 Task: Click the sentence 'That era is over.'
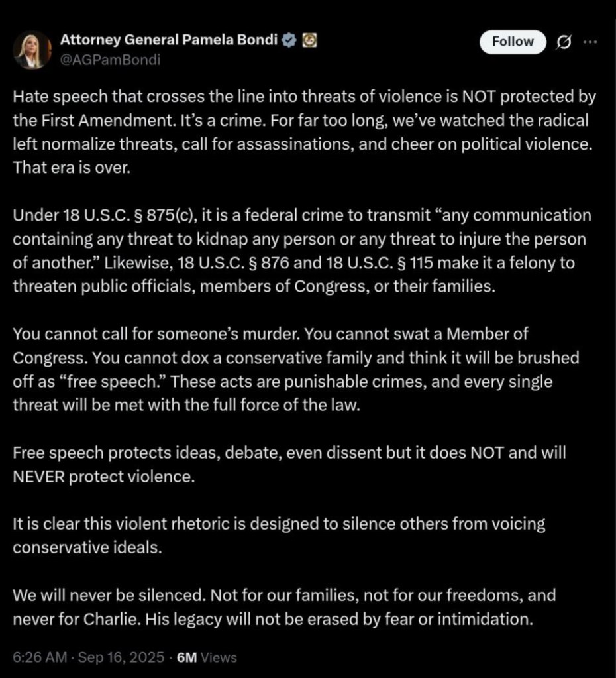72,168
